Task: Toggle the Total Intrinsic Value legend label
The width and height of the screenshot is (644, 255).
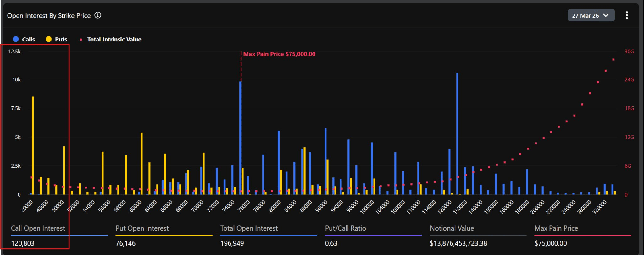Action: tap(114, 39)
